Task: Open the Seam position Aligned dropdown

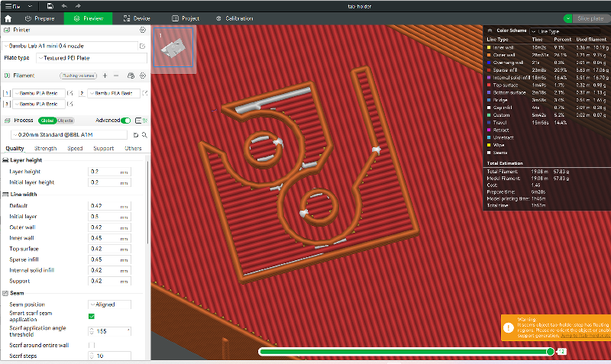Action: pos(109,304)
